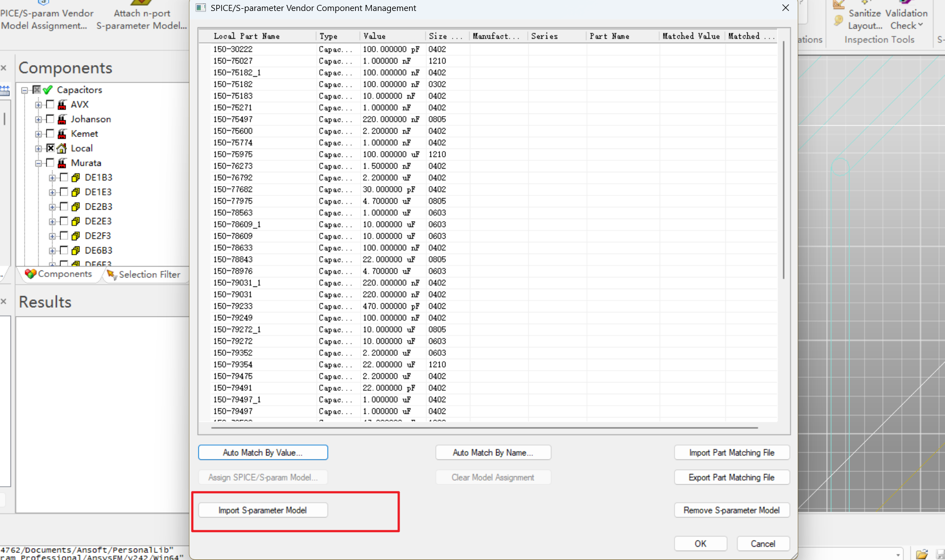Click the dialog title bar window icon
Image resolution: width=945 pixels, height=560 pixels.
(201, 8)
